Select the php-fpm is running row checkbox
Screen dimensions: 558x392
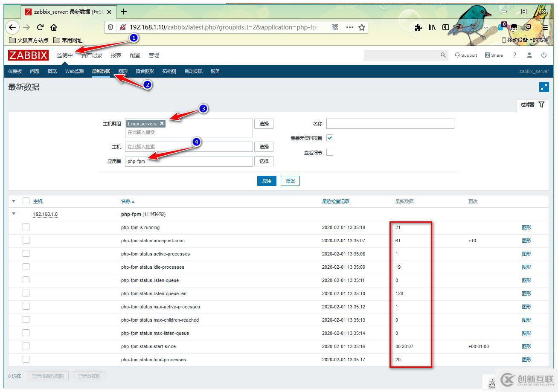pos(26,227)
